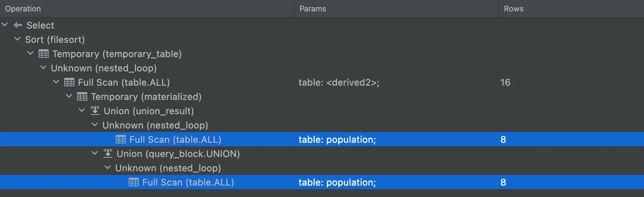The width and height of the screenshot is (644, 197).
Task: Collapse the Union (union_result) chevron
Action: 82,111
